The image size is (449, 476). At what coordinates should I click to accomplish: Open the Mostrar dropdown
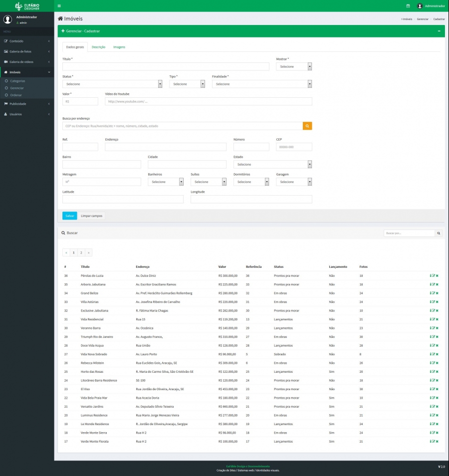(x=294, y=66)
